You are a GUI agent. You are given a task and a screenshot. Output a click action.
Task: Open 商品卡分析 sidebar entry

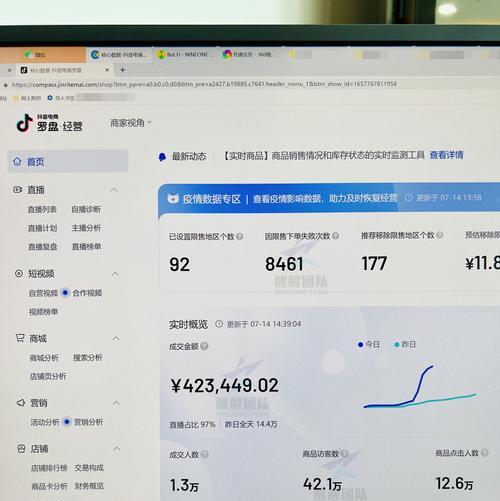point(49,486)
